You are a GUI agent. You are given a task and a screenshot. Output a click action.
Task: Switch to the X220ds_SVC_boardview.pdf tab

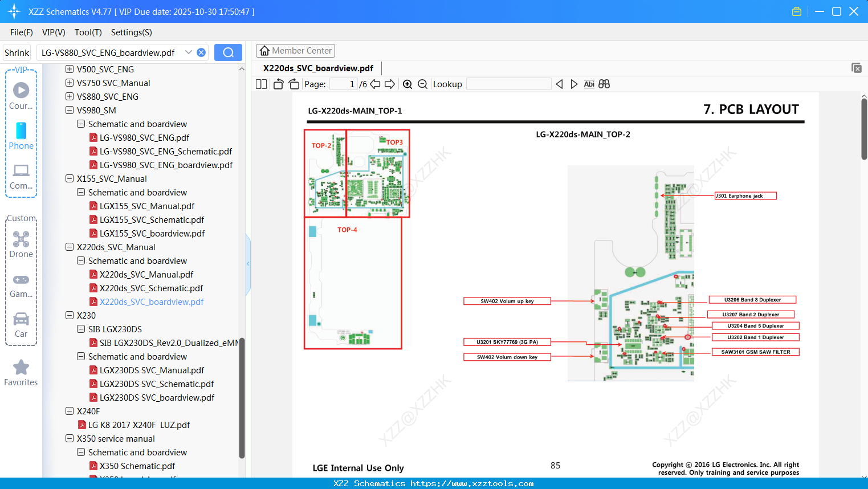click(x=317, y=68)
